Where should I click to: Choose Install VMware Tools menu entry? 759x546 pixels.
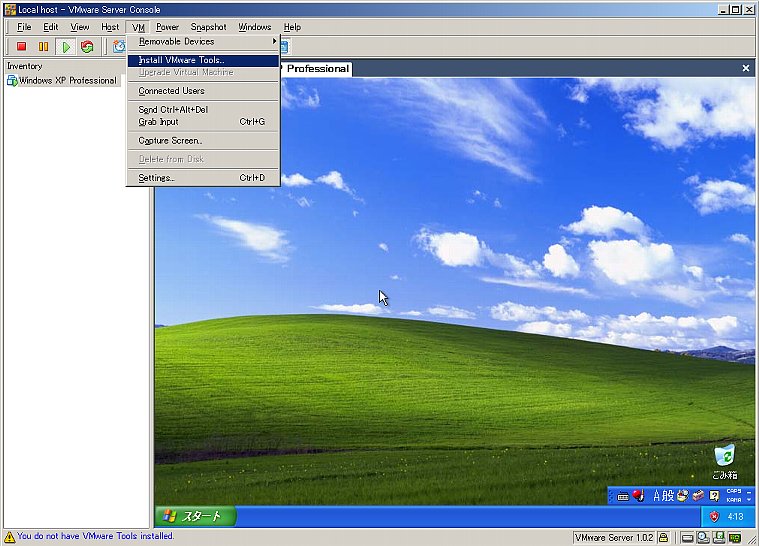(203, 60)
